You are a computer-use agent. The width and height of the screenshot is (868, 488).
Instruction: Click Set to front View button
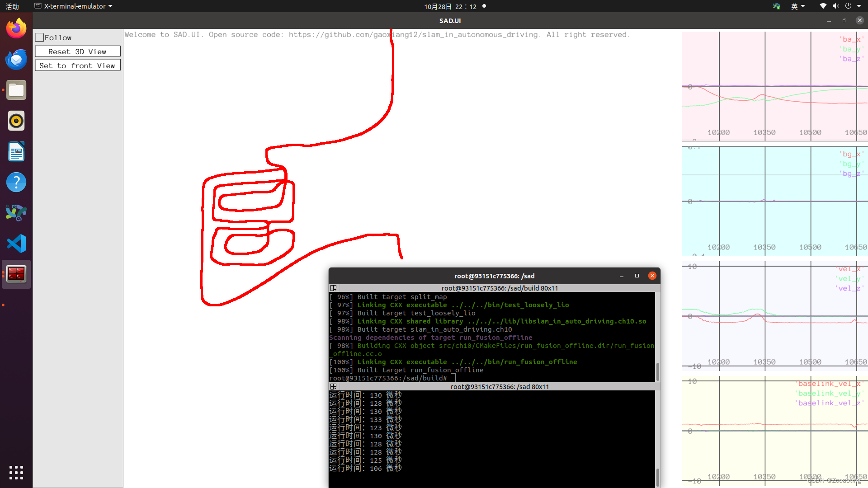pyautogui.click(x=77, y=66)
